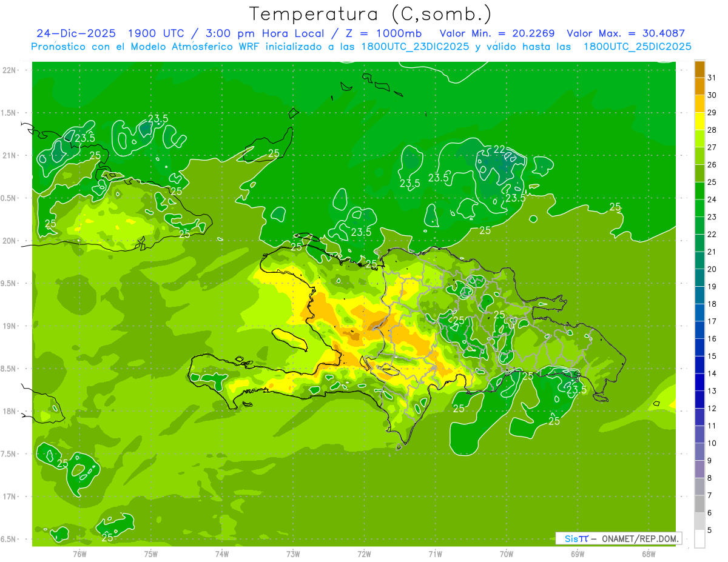Click the "70W" longitude axis label
This screenshot has width=728, height=562.
click(507, 554)
